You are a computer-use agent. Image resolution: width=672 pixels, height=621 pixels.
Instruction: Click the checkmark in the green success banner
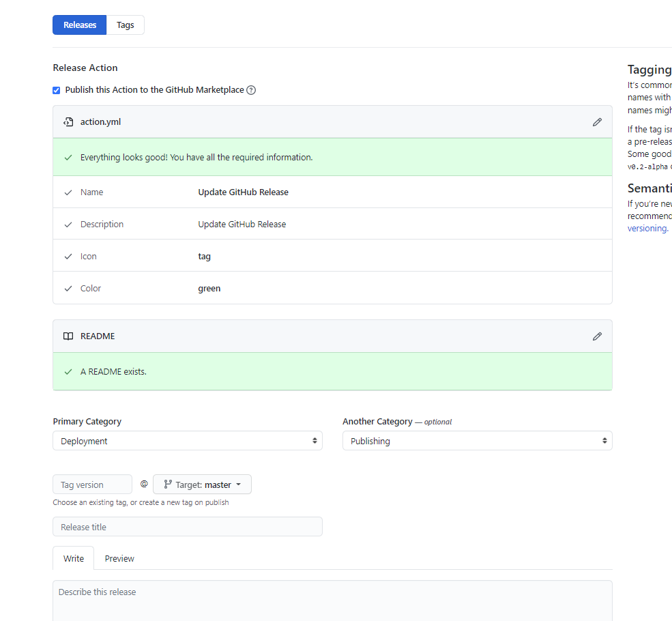point(68,157)
